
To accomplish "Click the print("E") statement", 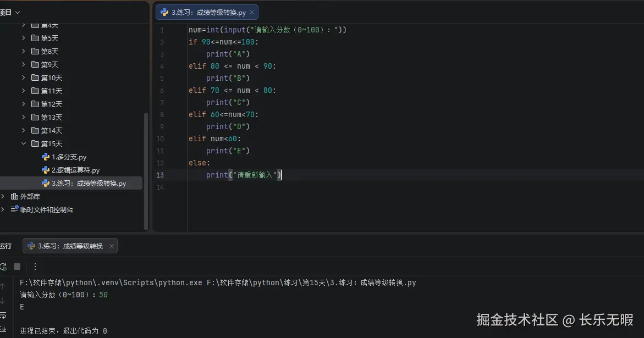I will (228, 151).
